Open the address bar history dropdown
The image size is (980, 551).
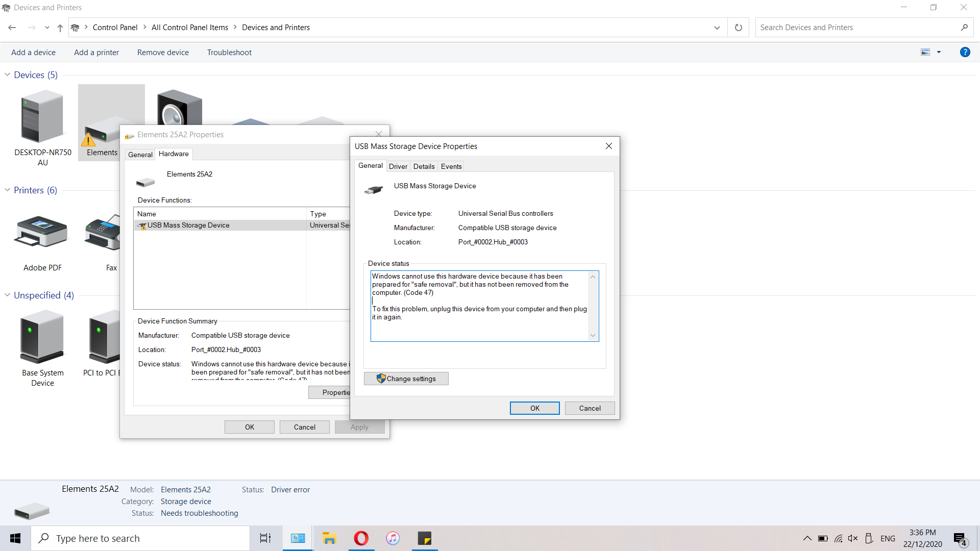pyautogui.click(x=717, y=28)
